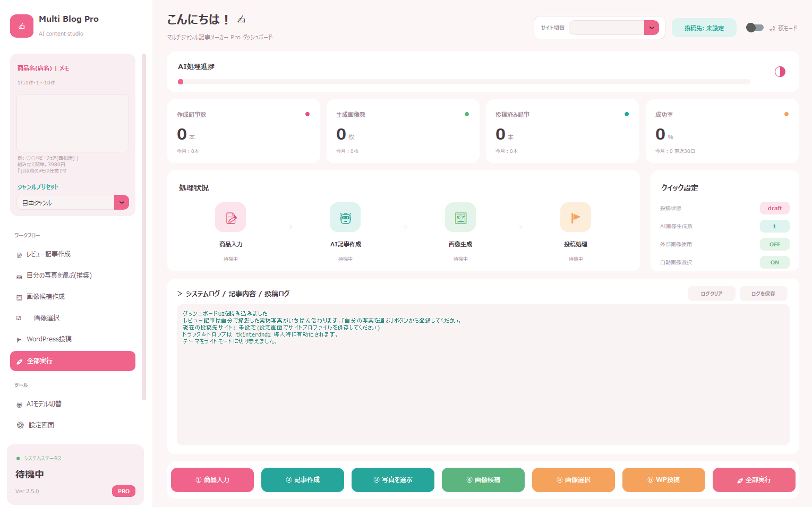The image size is (812, 507).
Task: Open 画像候補作成 workflow item
Action: [x=73, y=297]
